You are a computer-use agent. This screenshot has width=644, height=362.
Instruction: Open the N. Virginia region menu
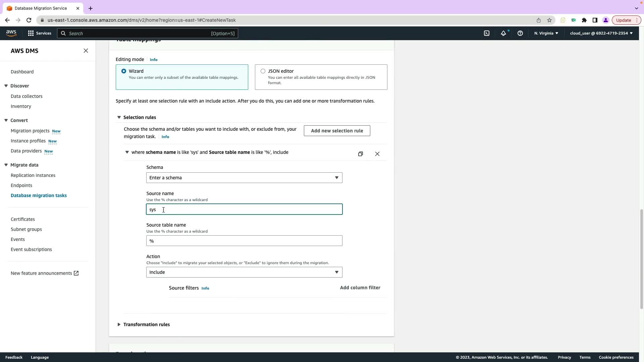tap(546, 33)
